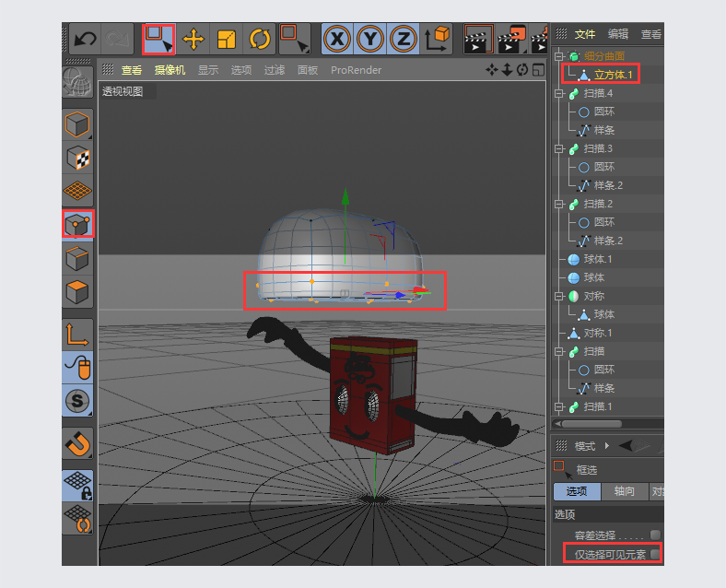Screen dimensions: 726x588
Task: Open the 摄像机 viewport menu
Action: (170, 70)
